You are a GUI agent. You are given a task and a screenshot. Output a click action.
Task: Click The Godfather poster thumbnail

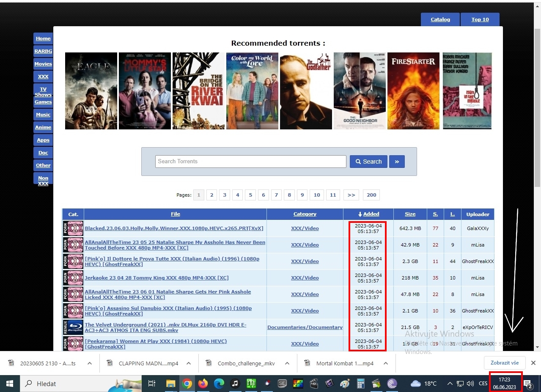click(306, 91)
